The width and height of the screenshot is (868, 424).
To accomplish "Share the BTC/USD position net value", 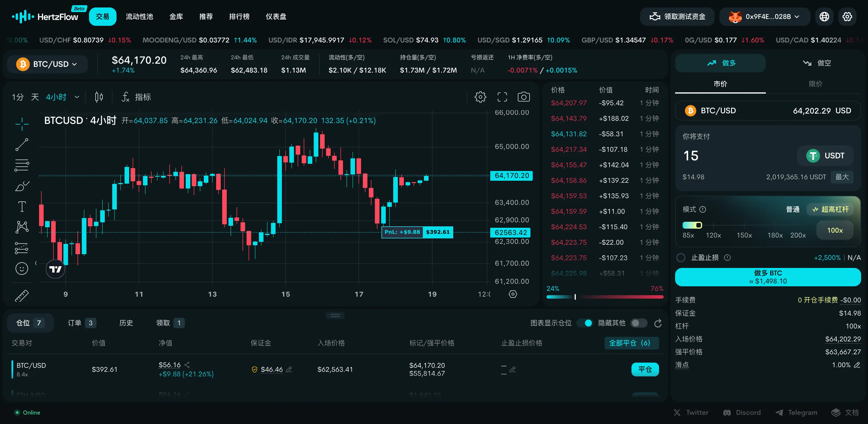I will [x=187, y=365].
